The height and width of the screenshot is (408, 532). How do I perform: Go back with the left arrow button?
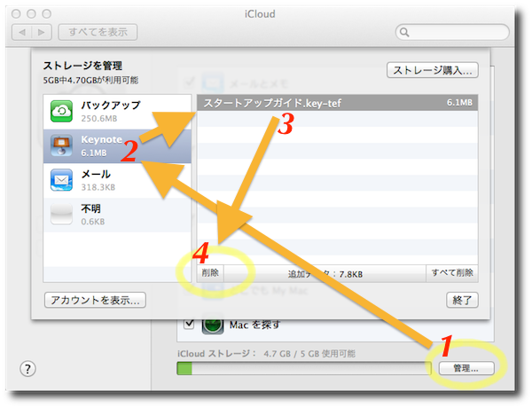click(x=22, y=32)
